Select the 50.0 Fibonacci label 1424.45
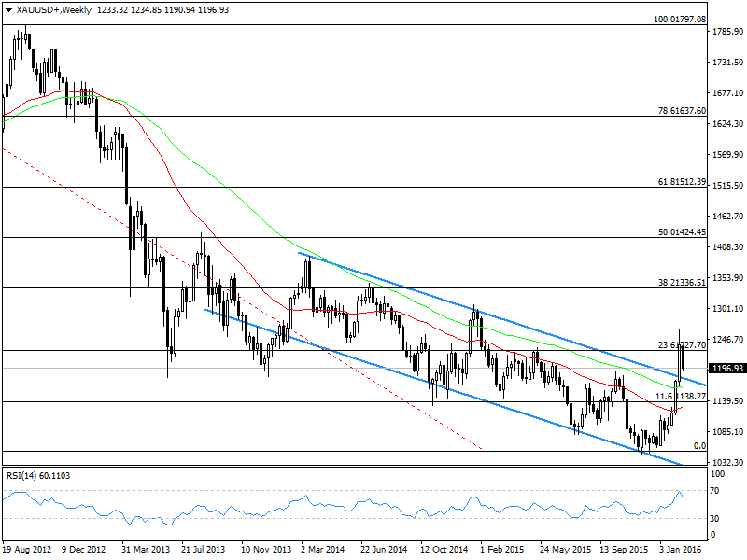The image size is (747, 560). pos(683,232)
